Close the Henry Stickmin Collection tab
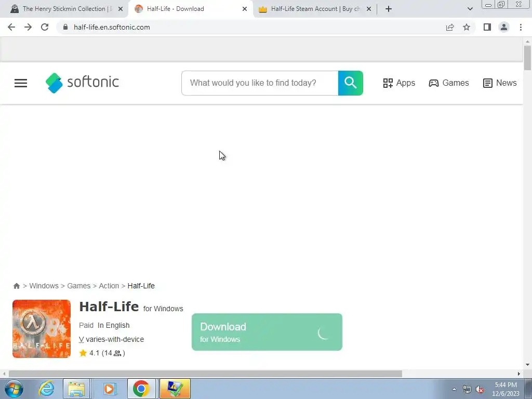 121,9
